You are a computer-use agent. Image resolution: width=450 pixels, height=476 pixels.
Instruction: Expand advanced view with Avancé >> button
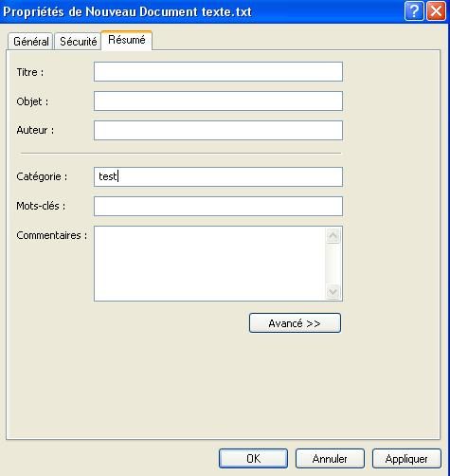[295, 323]
